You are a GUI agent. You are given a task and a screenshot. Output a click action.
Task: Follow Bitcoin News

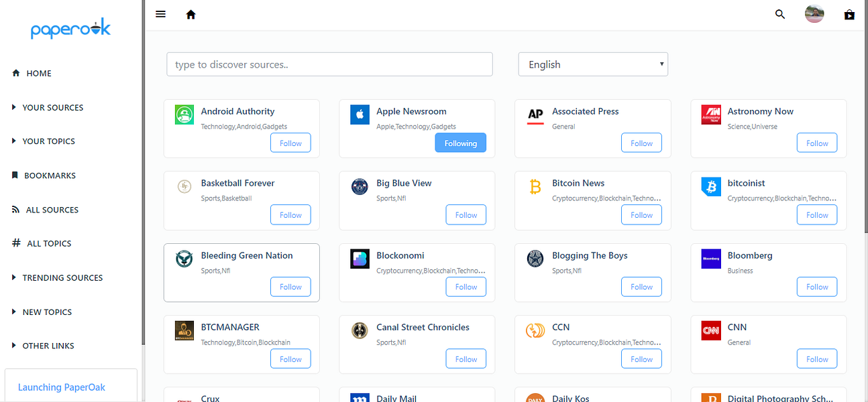click(641, 214)
